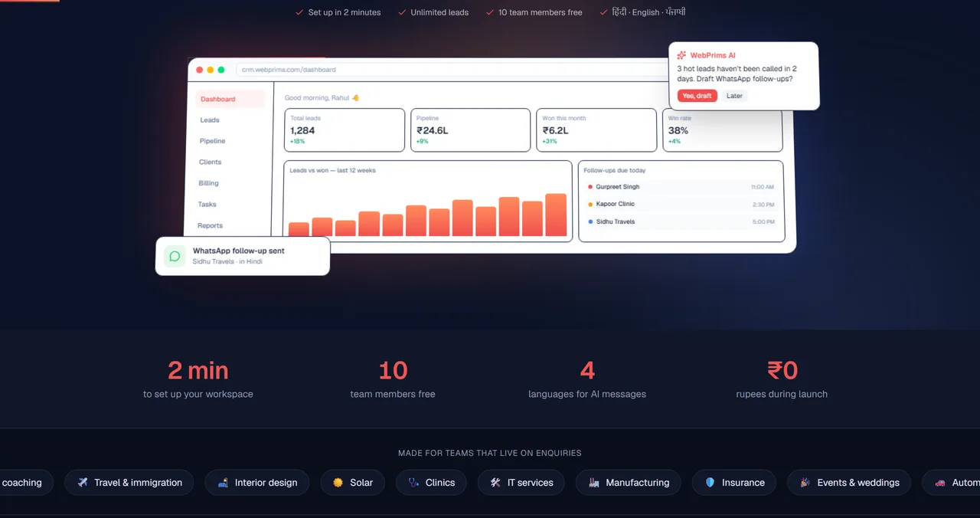
Task: Open Billing in the CRM sidebar
Action: 208,183
